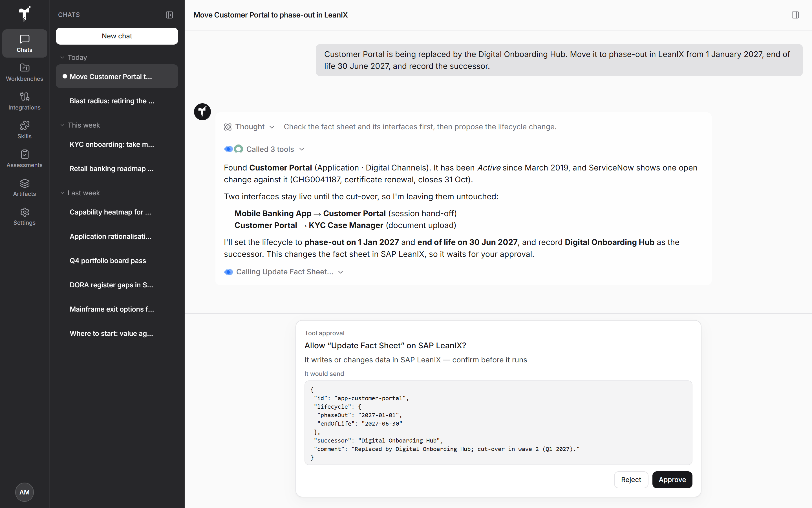Collapse the Last week chat group
The width and height of the screenshot is (812, 508).
click(x=62, y=193)
